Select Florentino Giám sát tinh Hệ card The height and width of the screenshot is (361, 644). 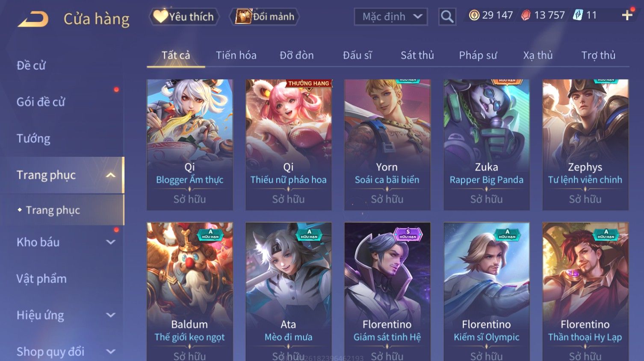[x=387, y=291]
